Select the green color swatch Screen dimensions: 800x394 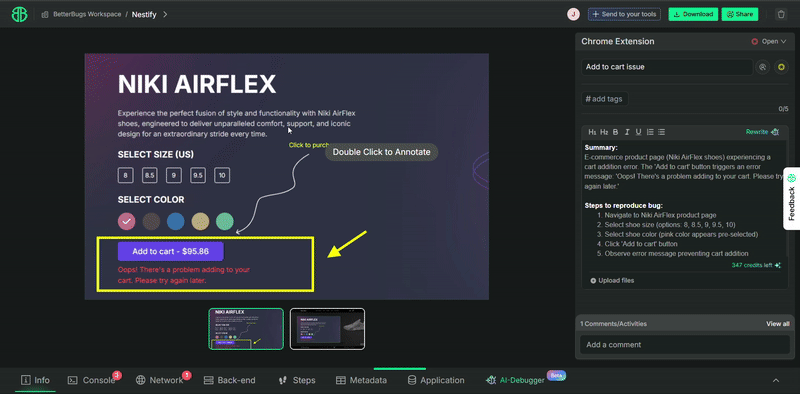[x=224, y=221]
